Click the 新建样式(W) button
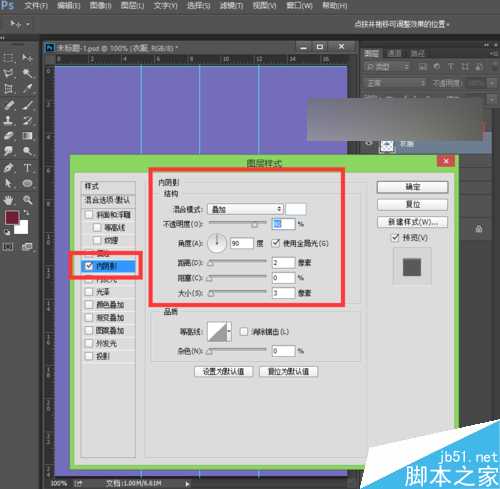The width and height of the screenshot is (500, 489). (412, 222)
